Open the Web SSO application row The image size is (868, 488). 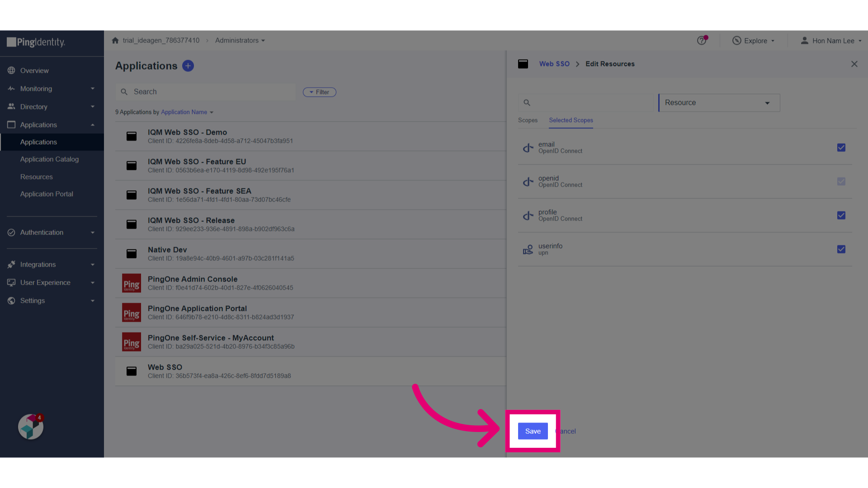tap(311, 371)
